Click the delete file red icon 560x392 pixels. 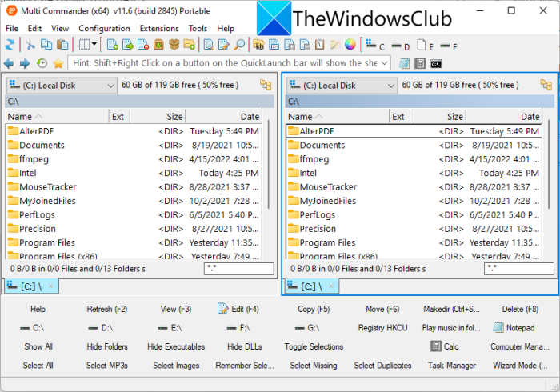click(143, 45)
